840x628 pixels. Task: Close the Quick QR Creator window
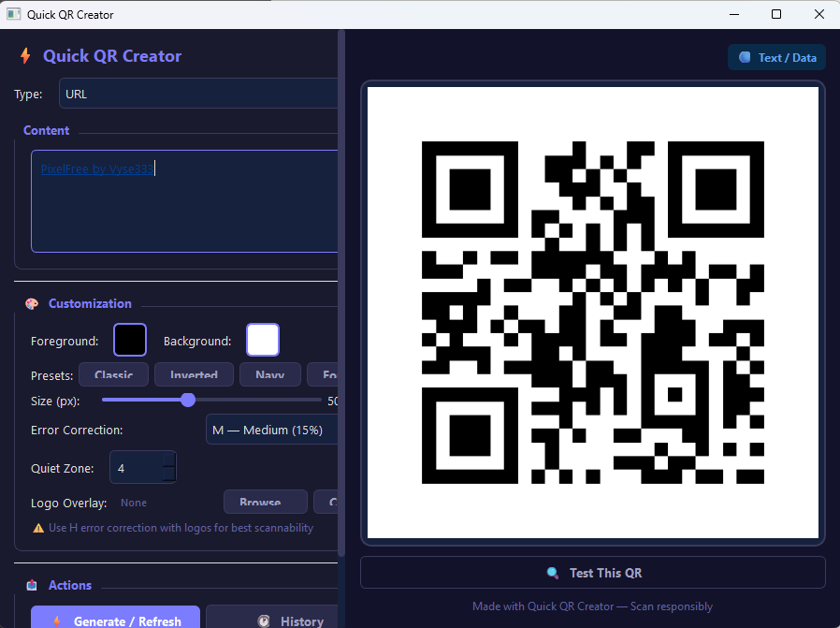pos(819,14)
